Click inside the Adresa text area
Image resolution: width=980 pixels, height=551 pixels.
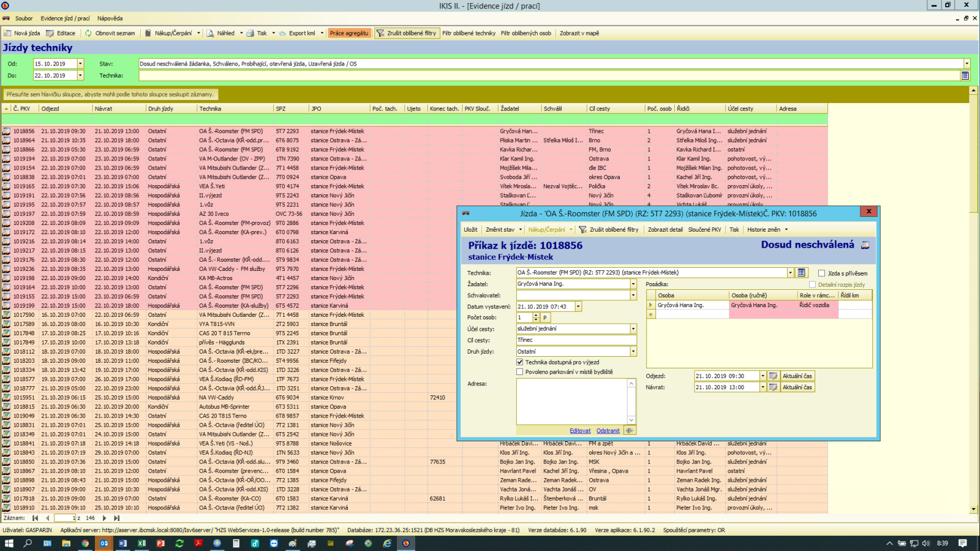572,401
